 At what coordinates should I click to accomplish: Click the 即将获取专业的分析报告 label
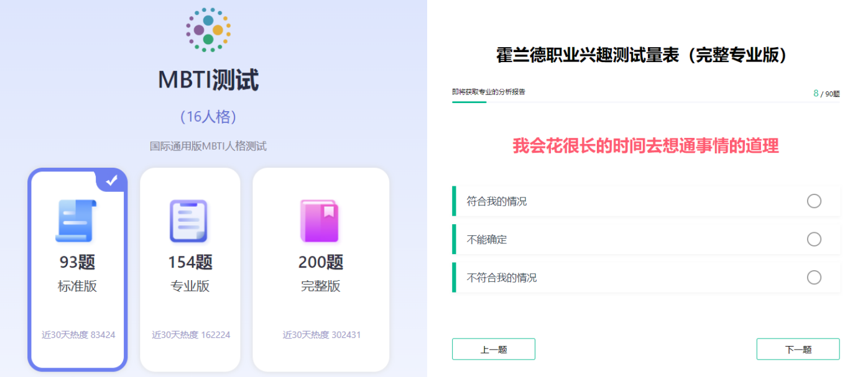[x=489, y=92]
